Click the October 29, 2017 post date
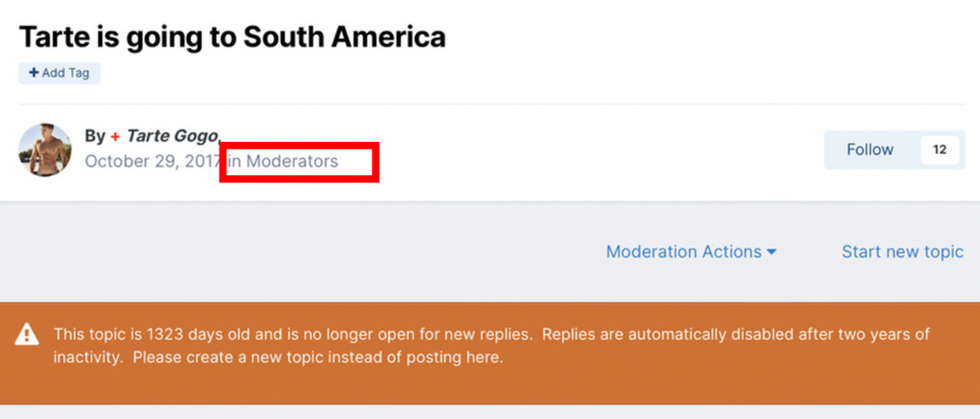Viewport: 980px width, 419px height. pos(152,162)
